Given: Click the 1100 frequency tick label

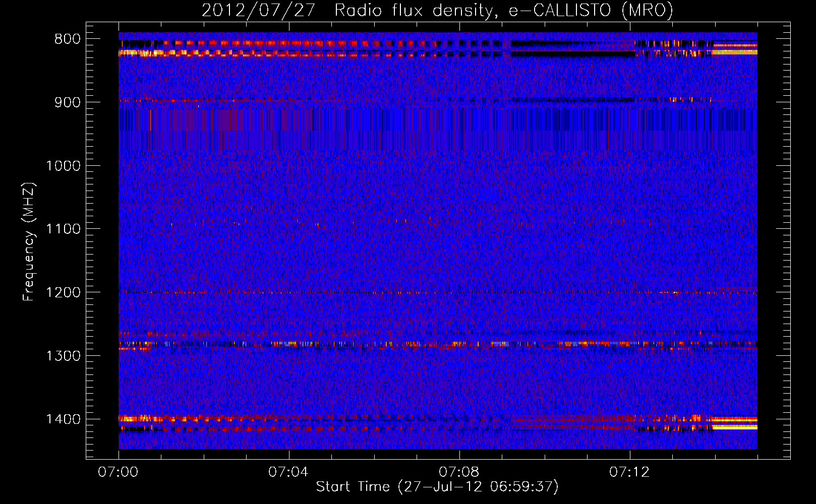Looking at the screenshot, I should point(63,229).
